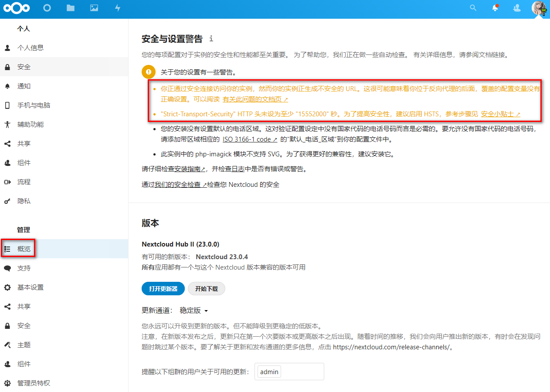Open the Nextcloud logo on the top left

17,8
